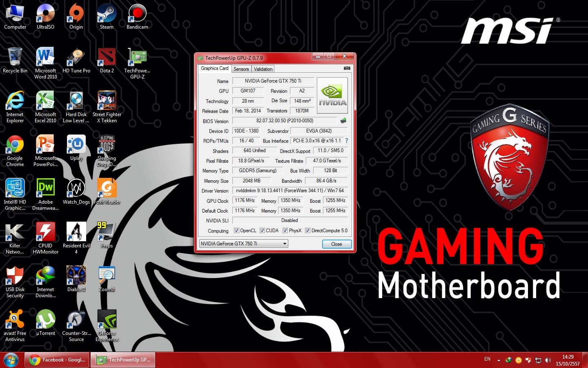The height and width of the screenshot is (368, 588).
Task: Open Microsoft Excel 2010 shortcut
Action: [45, 107]
